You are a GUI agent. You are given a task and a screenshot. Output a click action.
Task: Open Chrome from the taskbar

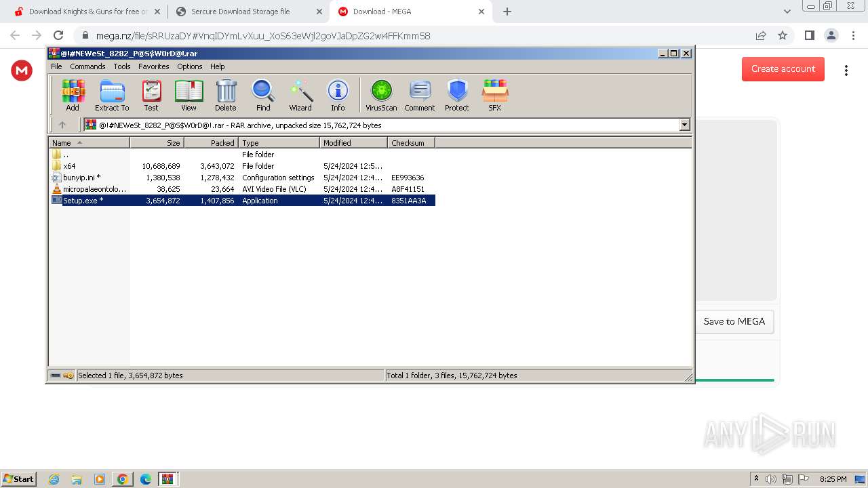[x=122, y=479]
